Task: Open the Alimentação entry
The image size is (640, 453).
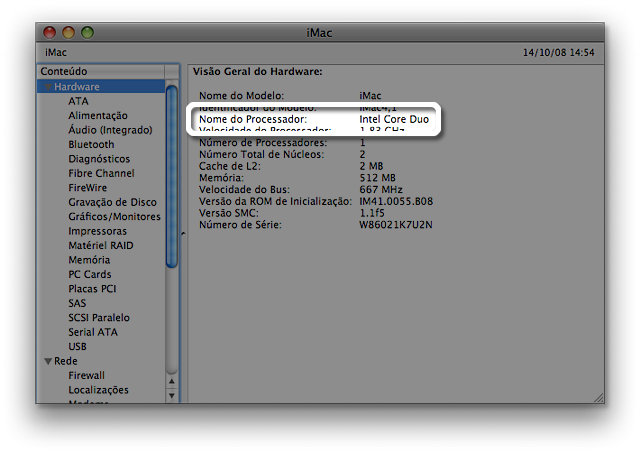Action: point(98,116)
